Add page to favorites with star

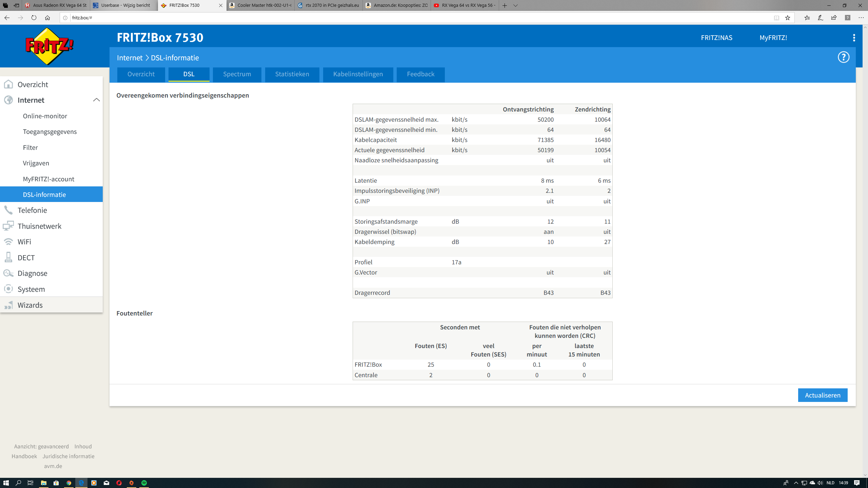coord(788,18)
